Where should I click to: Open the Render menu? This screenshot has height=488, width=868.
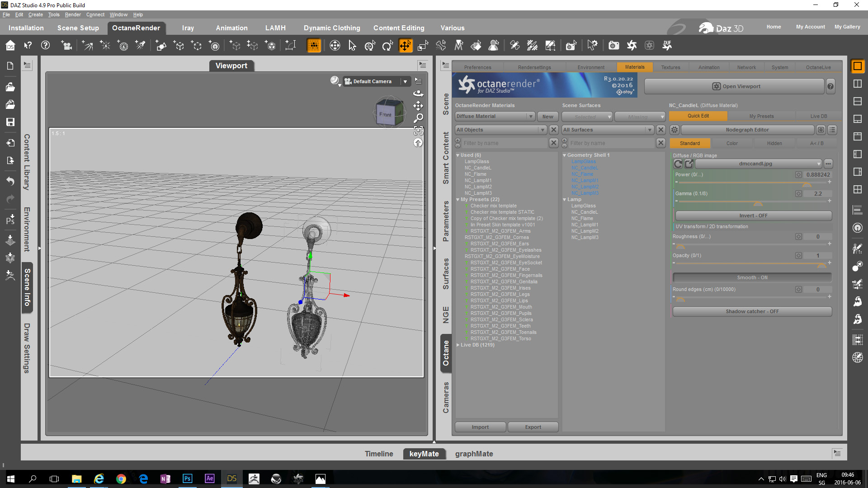pos(72,14)
